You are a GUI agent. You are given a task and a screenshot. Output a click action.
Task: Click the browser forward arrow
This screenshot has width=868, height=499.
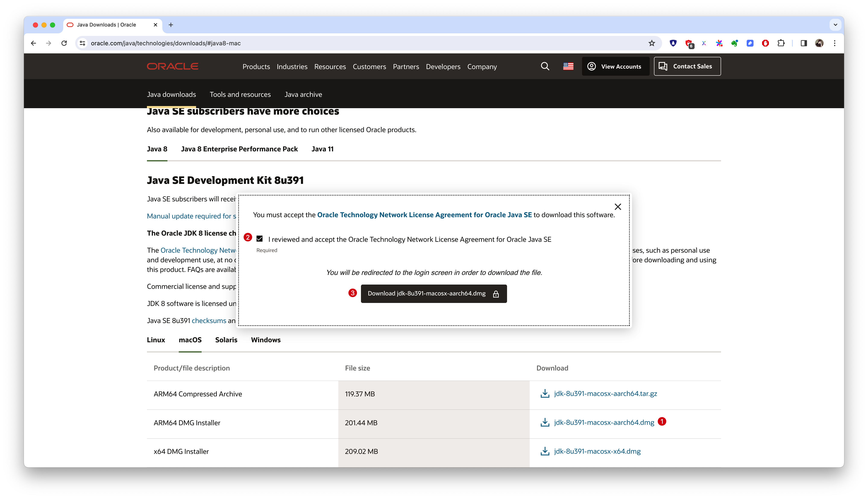point(49,43)
